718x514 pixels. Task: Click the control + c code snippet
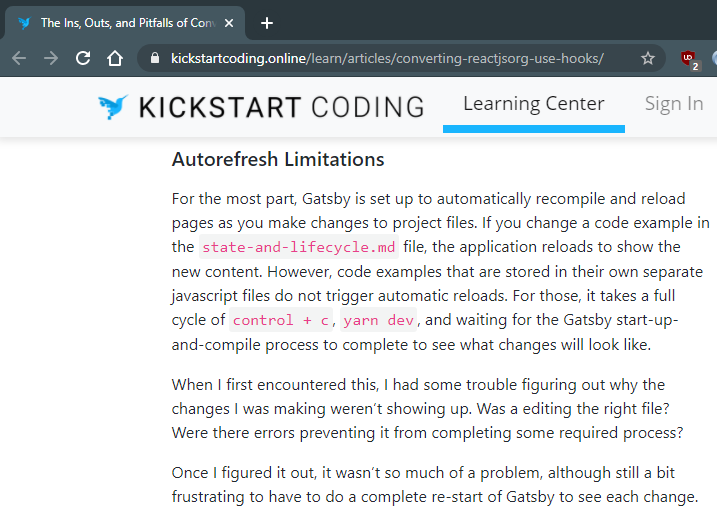click(281, 320)
